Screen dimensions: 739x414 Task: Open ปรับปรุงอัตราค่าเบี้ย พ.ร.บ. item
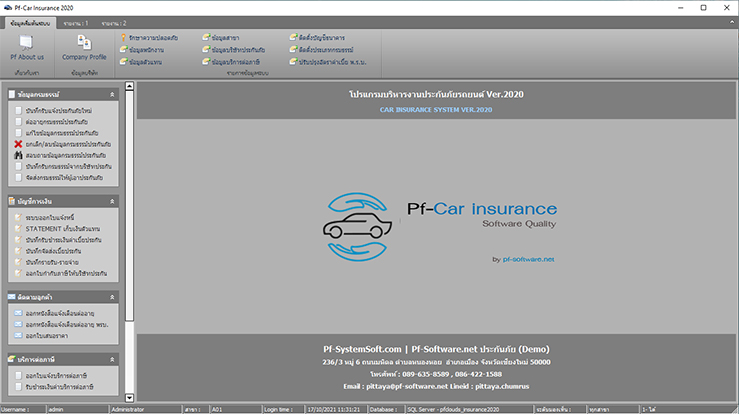328,62
